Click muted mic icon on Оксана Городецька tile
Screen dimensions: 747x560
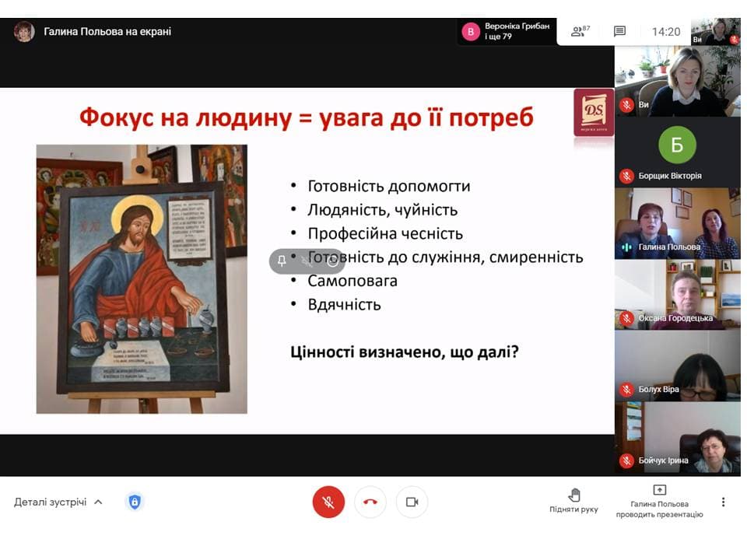click(626, 318)
